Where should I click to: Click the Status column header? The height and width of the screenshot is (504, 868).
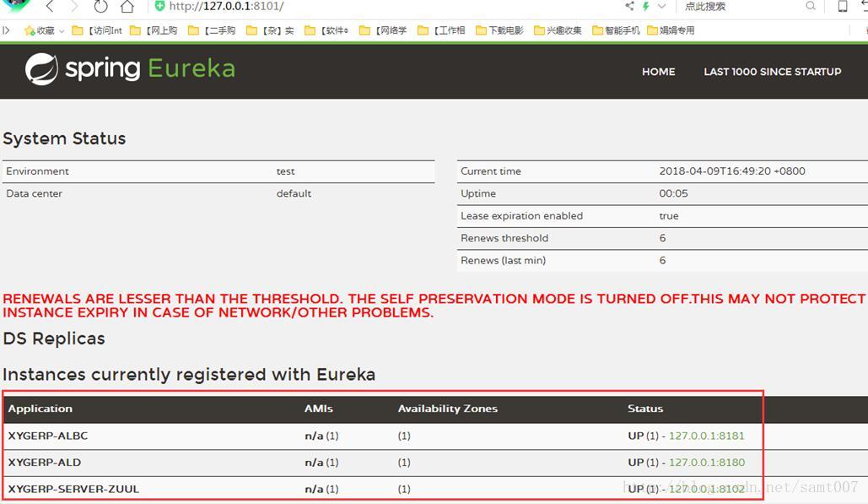point(645,409)
